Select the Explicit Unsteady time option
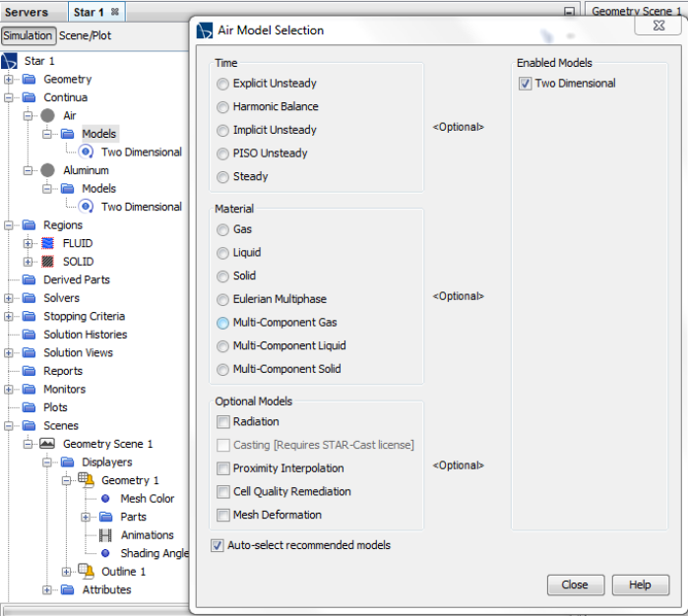Viewport: 688px width, 616px height. pos(222,84)
